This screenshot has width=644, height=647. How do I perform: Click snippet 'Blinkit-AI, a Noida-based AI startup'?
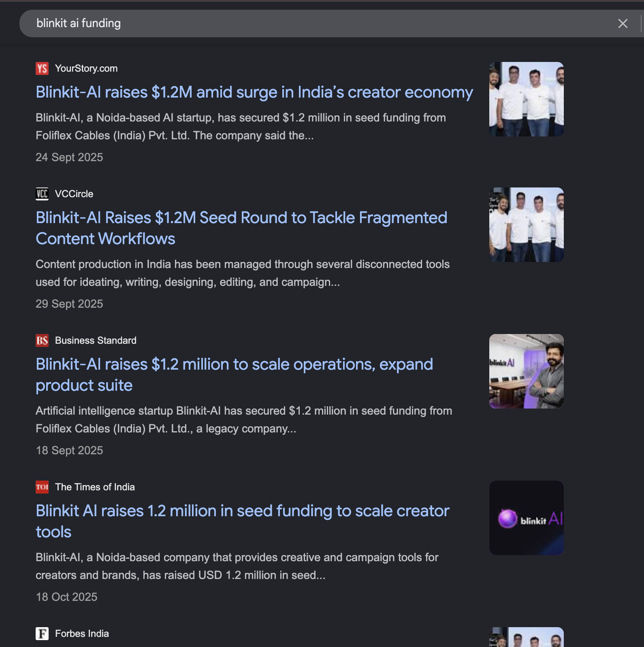[x=241, y=126]
